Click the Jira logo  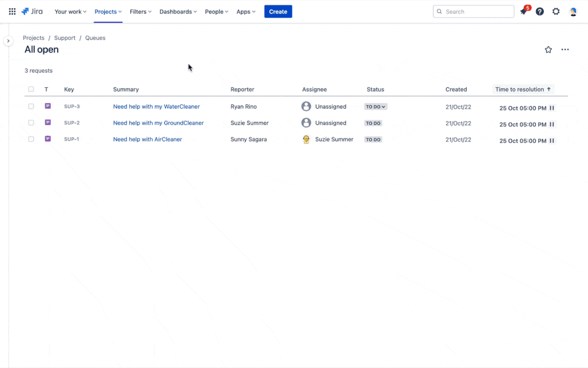[32, 12]
